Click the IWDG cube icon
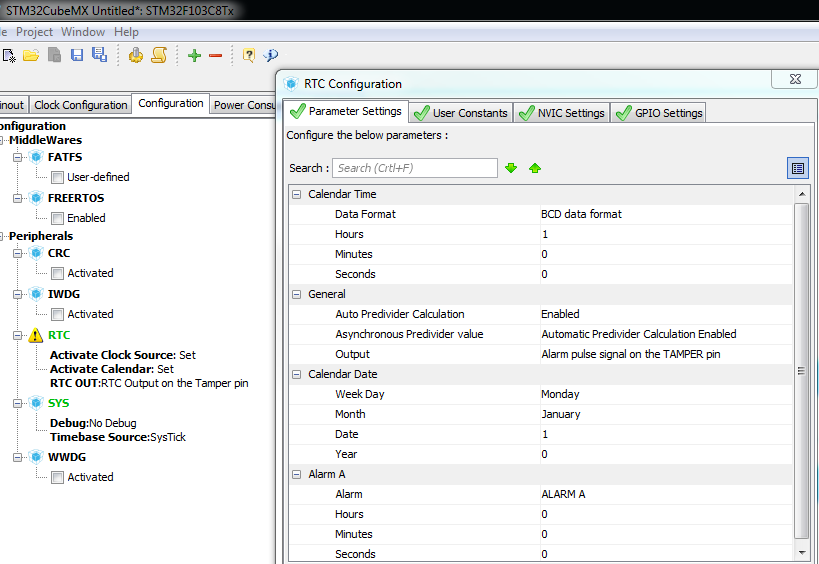 [x=36, y=294]
